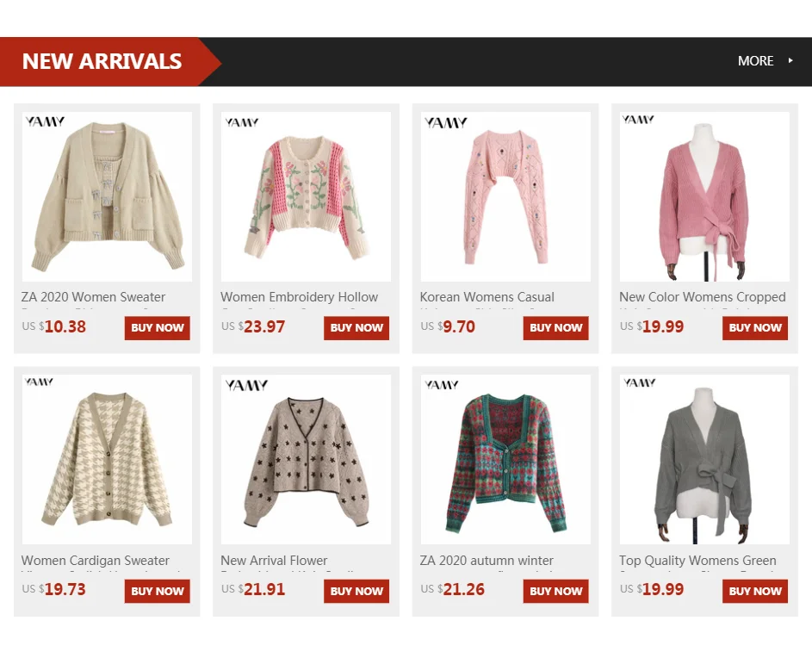Open 'ZA 2020 Women Sweater' title link
Screen dimensions: 812x658
pos(93,297)
